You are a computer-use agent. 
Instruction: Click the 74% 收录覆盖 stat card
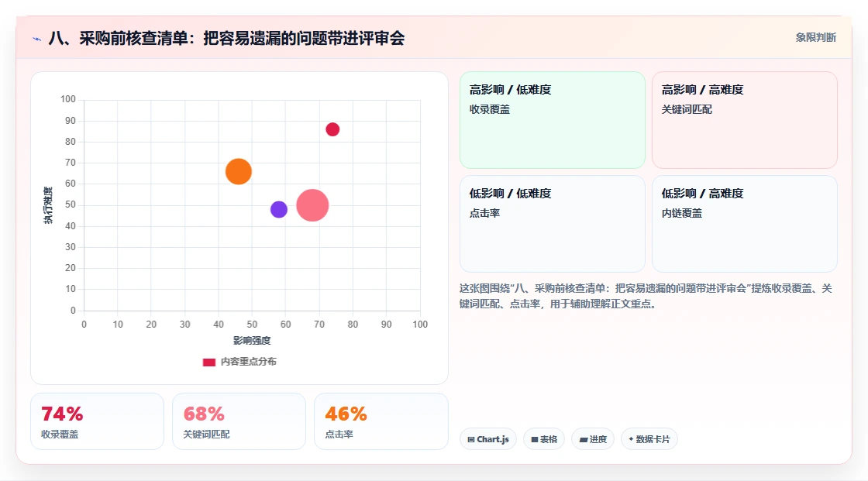(98, 421)
